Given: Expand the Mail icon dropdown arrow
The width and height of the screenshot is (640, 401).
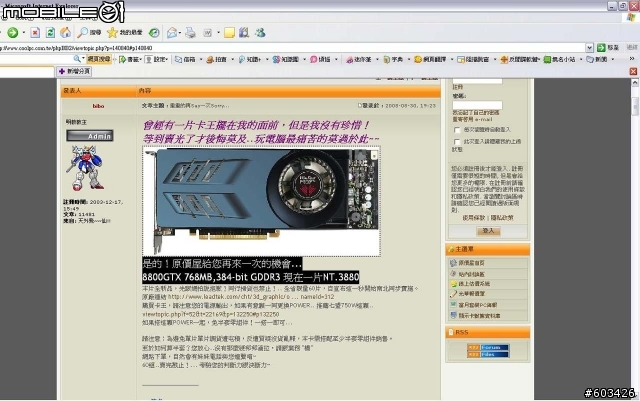Looking at the screenshot, I should coord(181,33).
